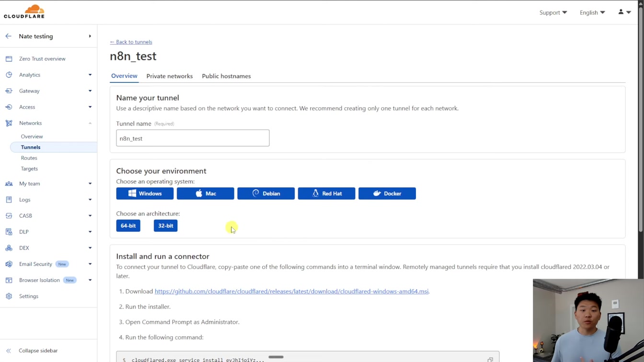The height and width of the screenshot is (362, 644).
Task: Click the Browser Isolation icon
Action: pyautogui.click(x=9, y=280)
